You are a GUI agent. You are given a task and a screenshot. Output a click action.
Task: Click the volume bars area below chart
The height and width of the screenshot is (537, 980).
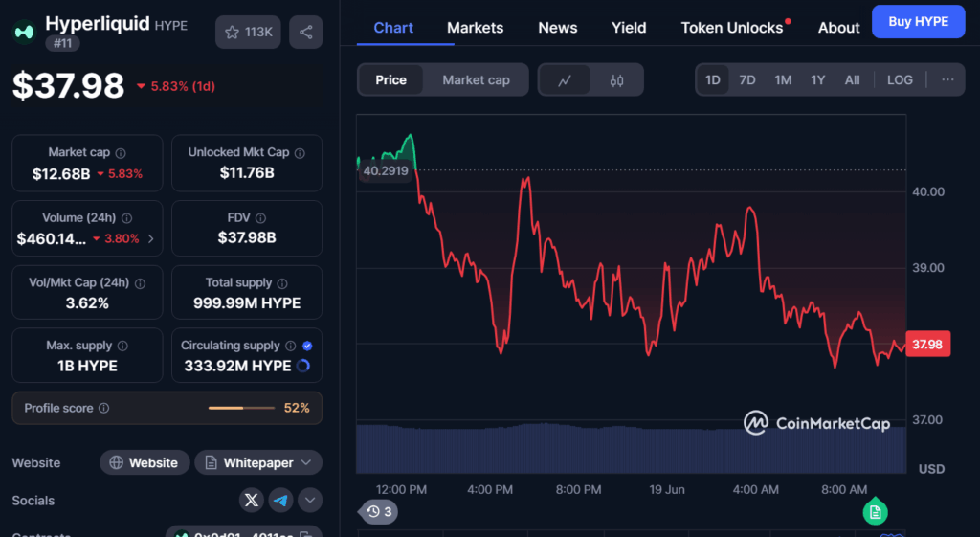(632, 448)
